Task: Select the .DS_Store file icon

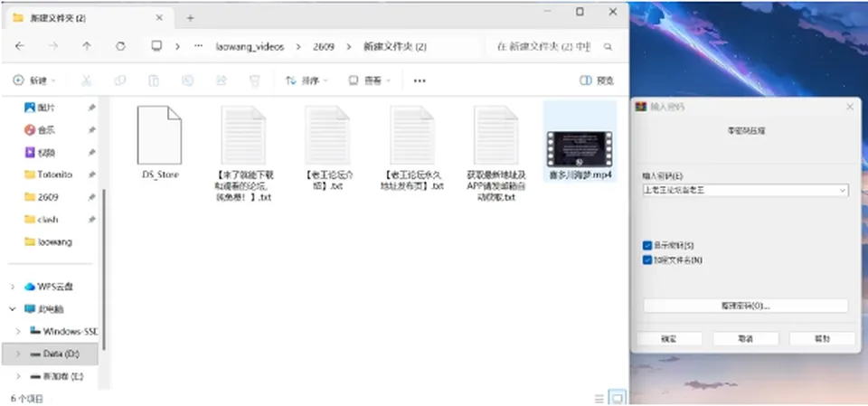Action: [159, 135]
